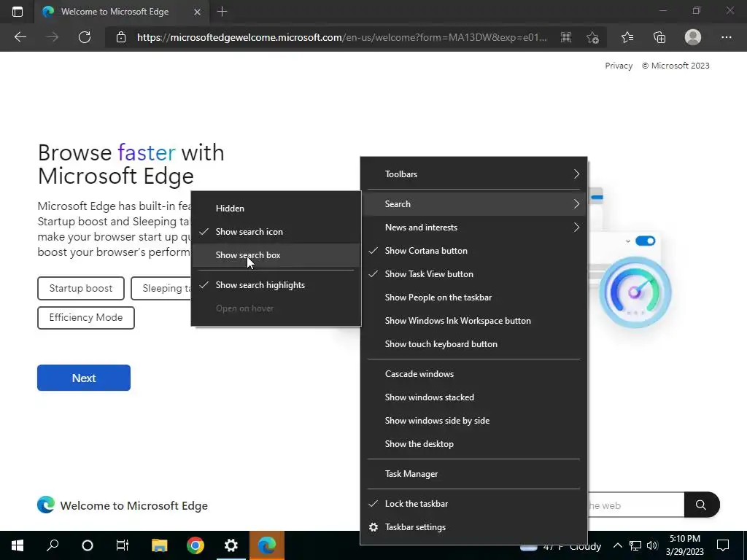Flip the blue toggle switch in illustration

coord(646,241)
